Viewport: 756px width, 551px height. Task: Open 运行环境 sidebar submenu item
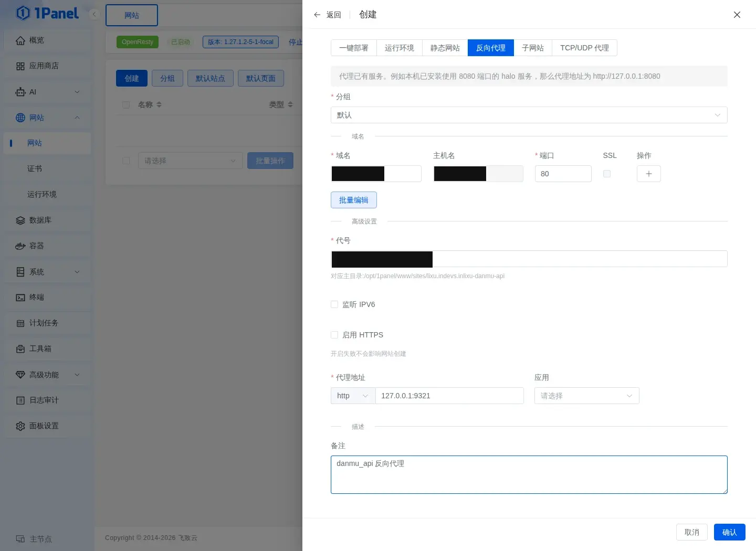click(x=47, y=195)
